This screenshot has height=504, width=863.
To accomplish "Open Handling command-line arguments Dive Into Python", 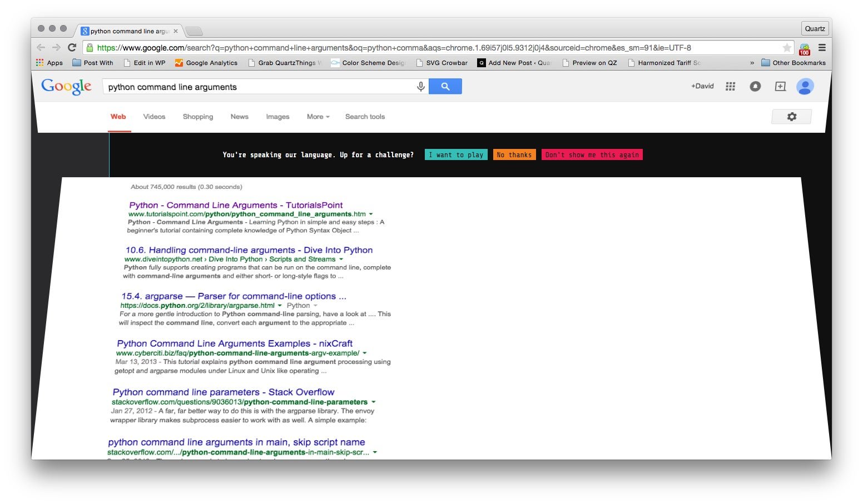I will pyautogui.click(x=249, y=250).
